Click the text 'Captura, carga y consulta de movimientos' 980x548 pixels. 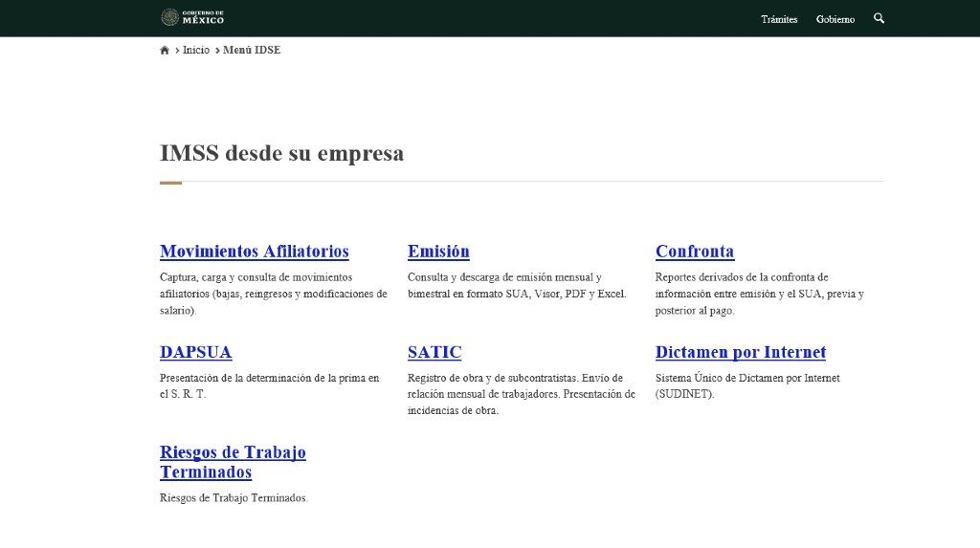[256, 277]
